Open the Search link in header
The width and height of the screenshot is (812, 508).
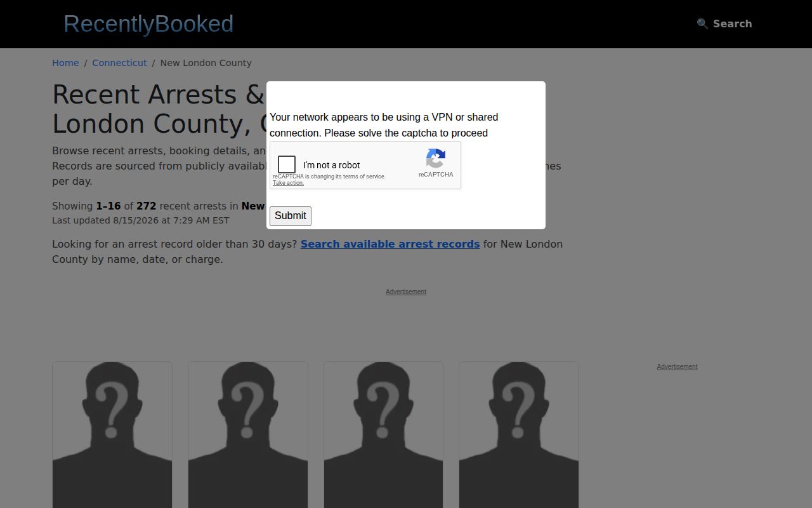coord(724,23)
